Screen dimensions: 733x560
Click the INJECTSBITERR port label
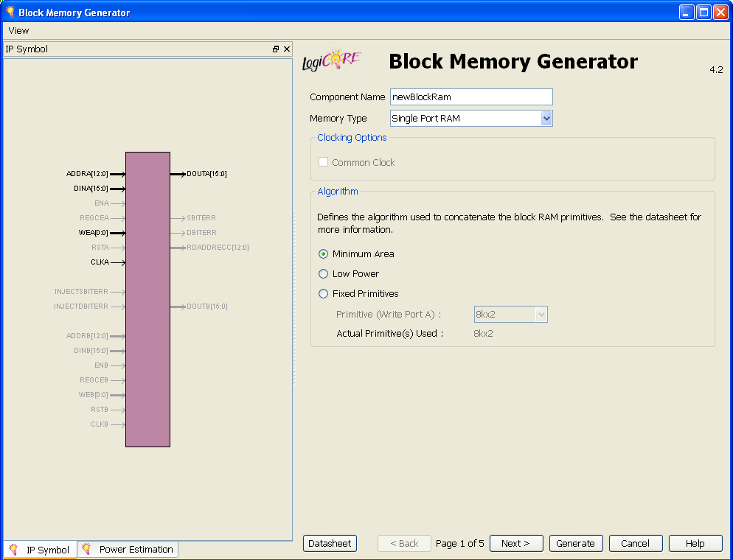pyautogui.click(x=81, y=292)
